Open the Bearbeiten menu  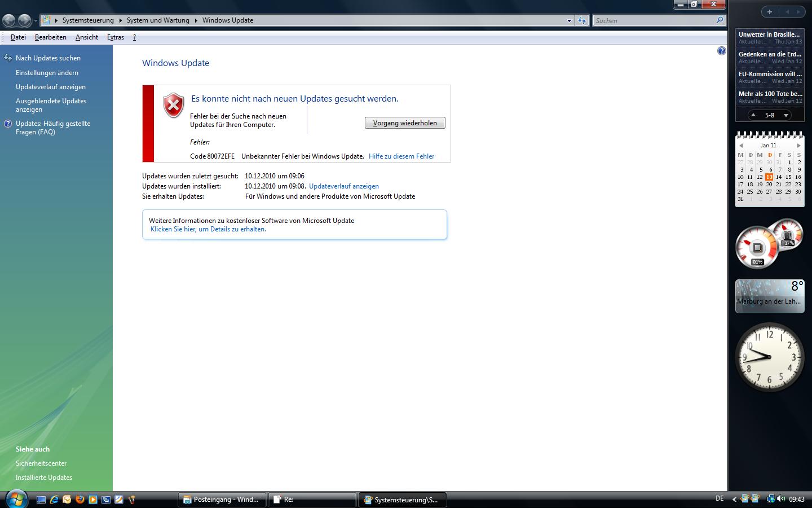click(x=51, y=37)
